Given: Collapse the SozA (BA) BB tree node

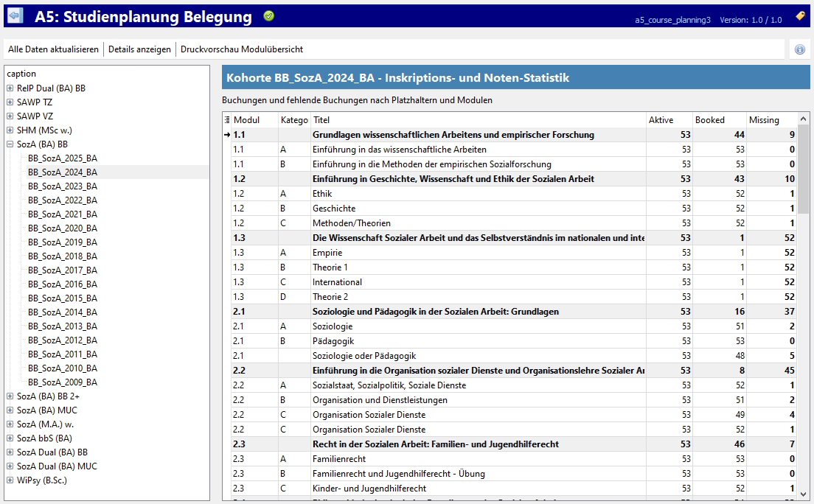Looking at the screenshot, I should [10, 144].
